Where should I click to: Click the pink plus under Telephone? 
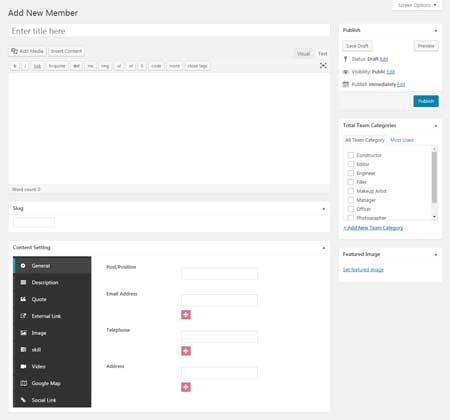tap(186, 351)
